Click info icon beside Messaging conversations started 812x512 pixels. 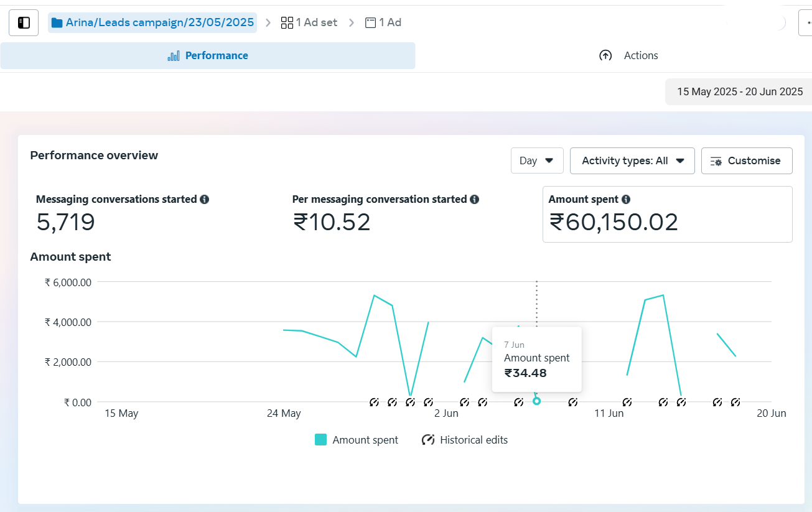click(x=204, y=200)
